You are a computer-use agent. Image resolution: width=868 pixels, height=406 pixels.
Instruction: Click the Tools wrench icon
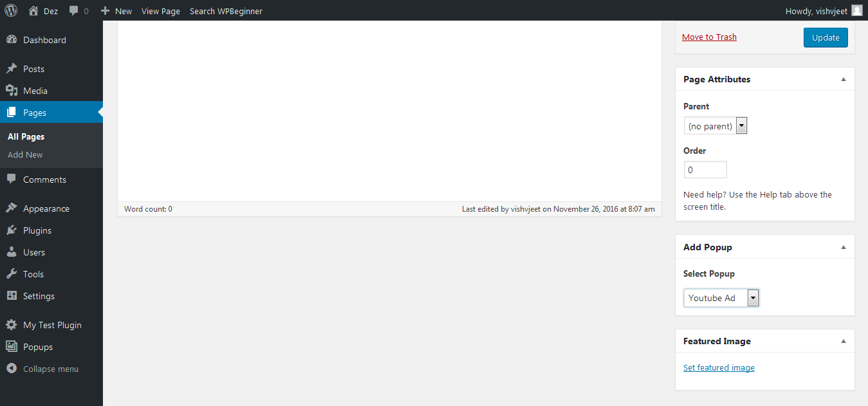pyautogui.click(x=12, y=274)
